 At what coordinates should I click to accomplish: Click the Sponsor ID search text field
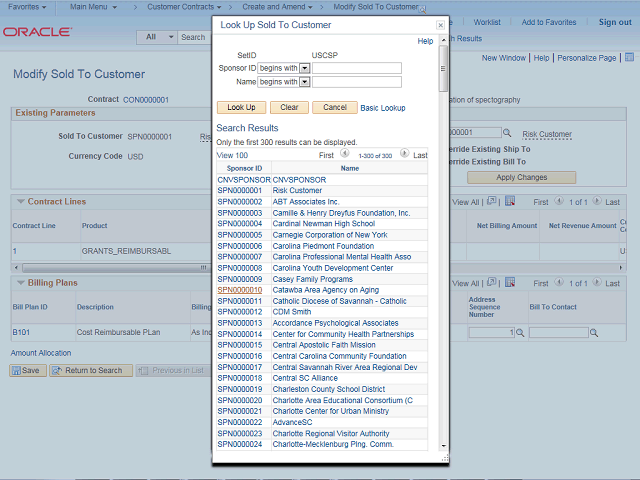click(356, 68)
